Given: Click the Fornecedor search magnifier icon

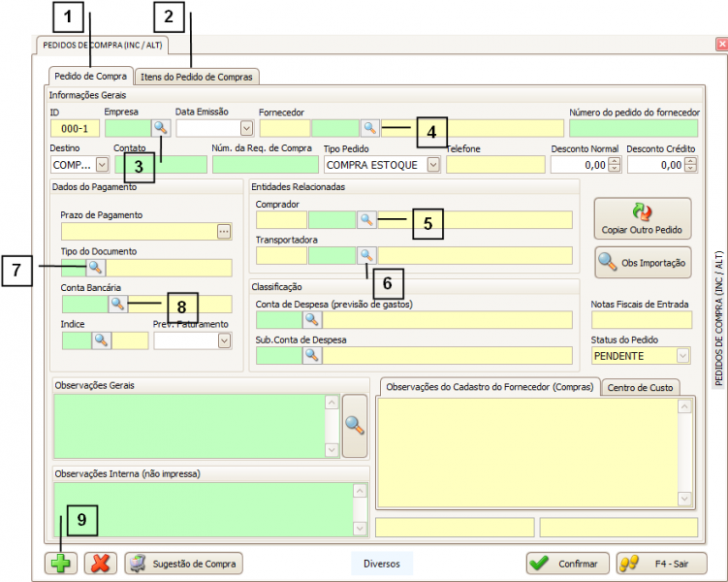Looking at the screenshot, I should pos(369,127).
